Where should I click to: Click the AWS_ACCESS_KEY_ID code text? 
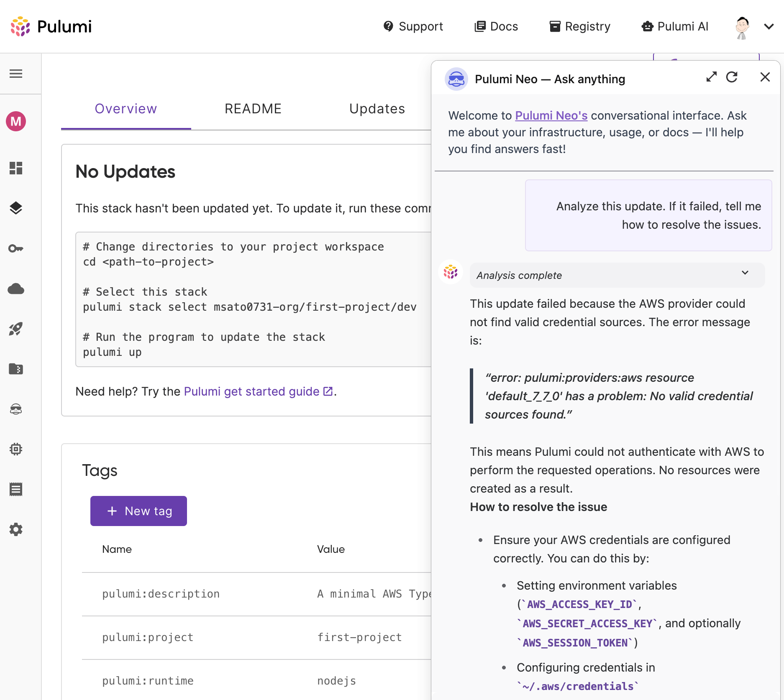coord(579,604)
